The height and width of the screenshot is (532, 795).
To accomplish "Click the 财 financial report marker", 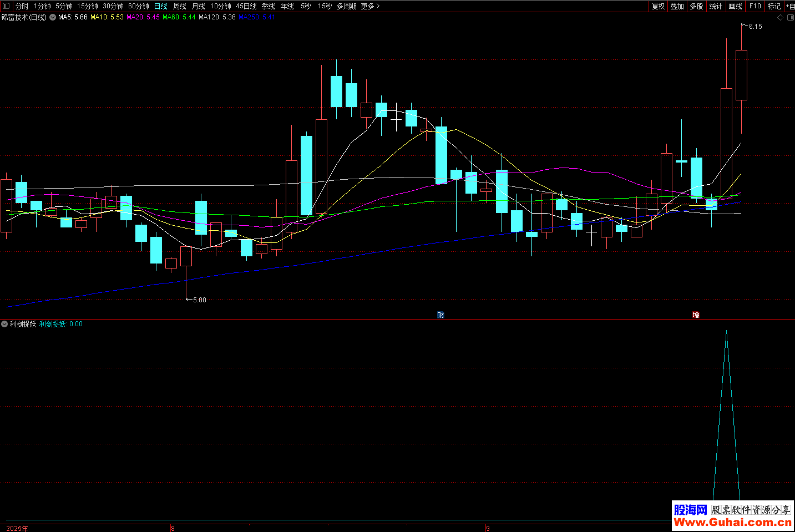I will point(440,315).
